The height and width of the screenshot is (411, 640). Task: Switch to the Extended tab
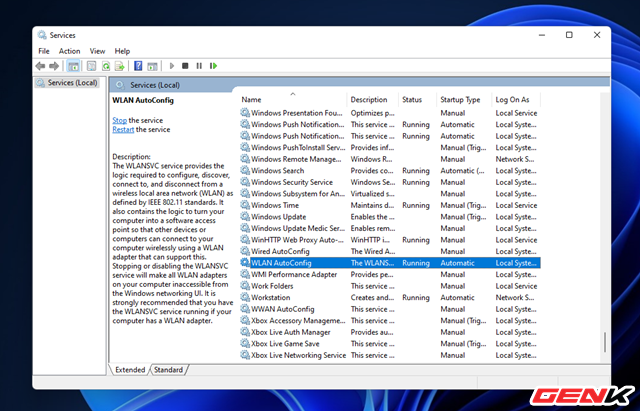point(130,370)
